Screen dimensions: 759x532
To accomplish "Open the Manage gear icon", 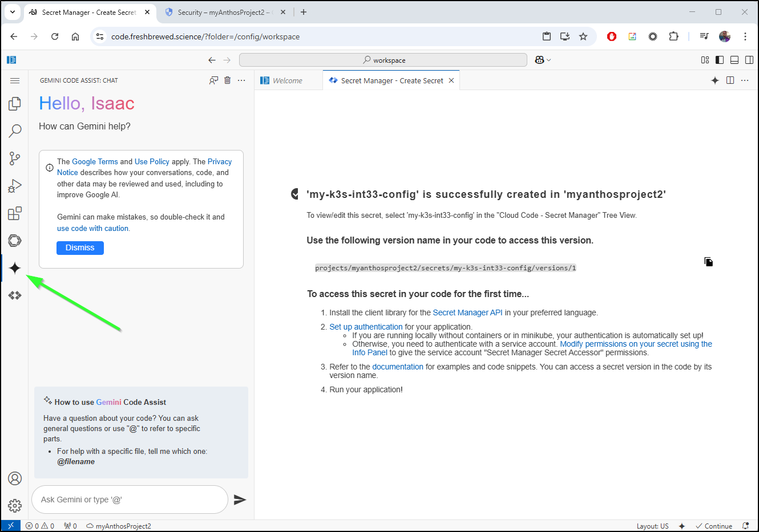I will tap(15, 505).
